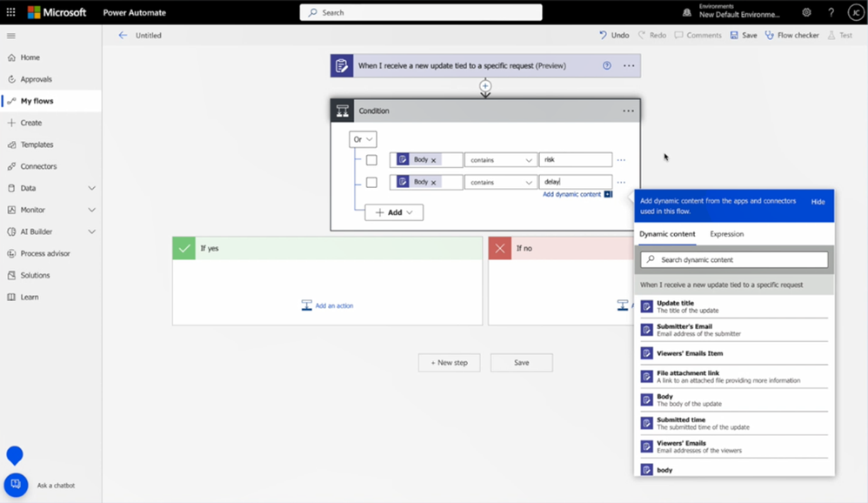Hide the dynamic content panel

point(818,202)
